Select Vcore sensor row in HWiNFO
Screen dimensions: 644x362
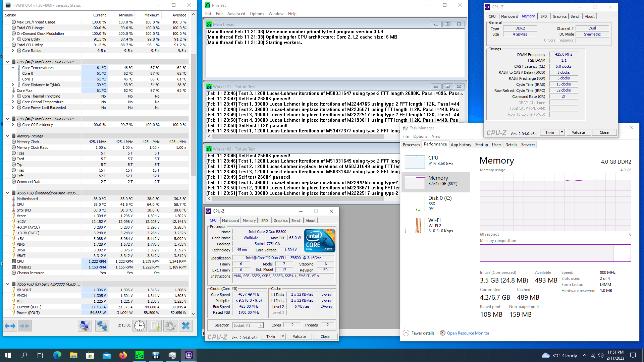[95, 216]
